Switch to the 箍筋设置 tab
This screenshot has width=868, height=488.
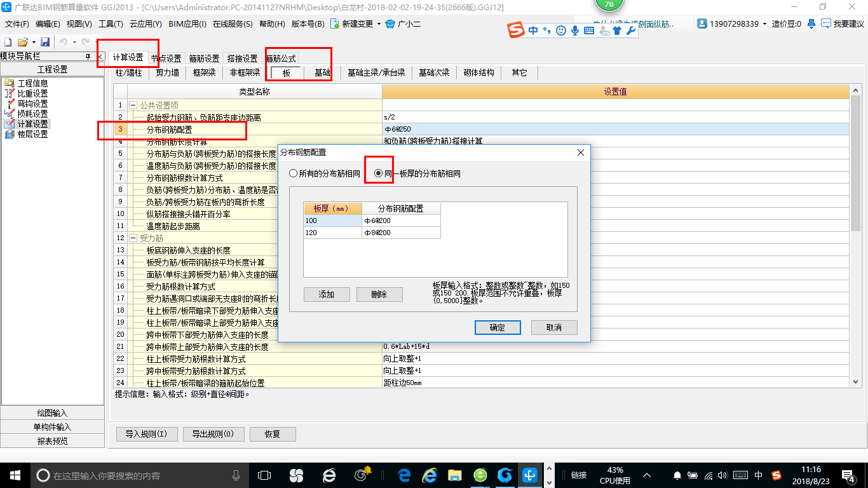point(204,58)
